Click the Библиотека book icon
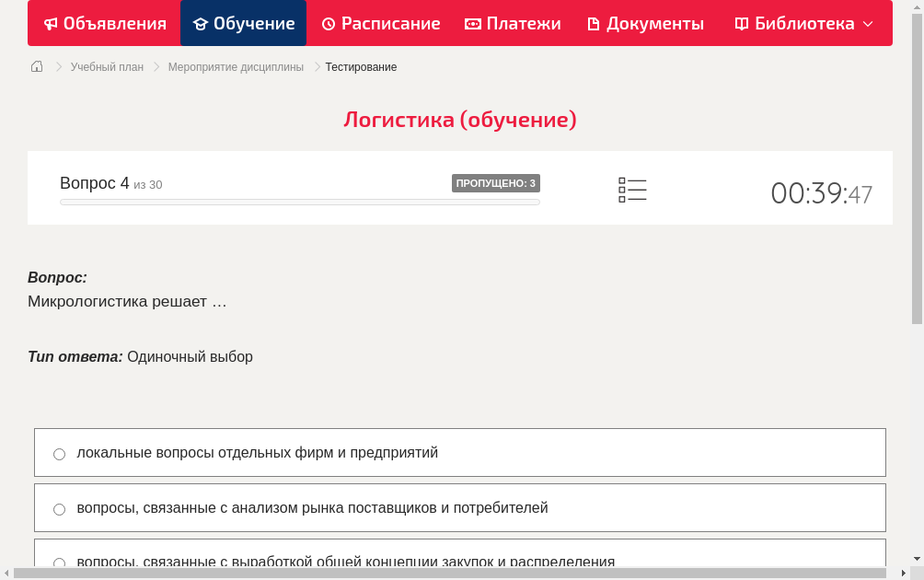The image size is (924, 580). pyautogui.click(x=741, y=23)
